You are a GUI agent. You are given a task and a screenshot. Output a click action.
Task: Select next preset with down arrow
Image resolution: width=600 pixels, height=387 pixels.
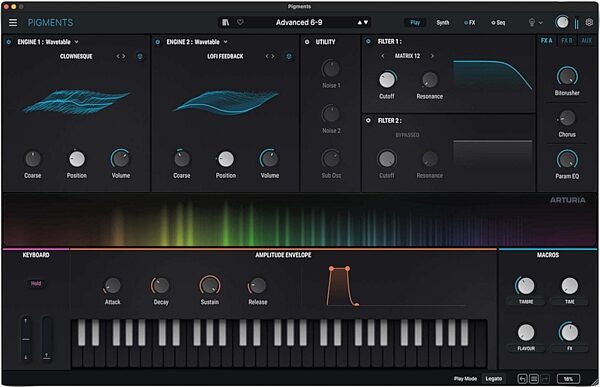pyautogui.click(x=366, y=23)
